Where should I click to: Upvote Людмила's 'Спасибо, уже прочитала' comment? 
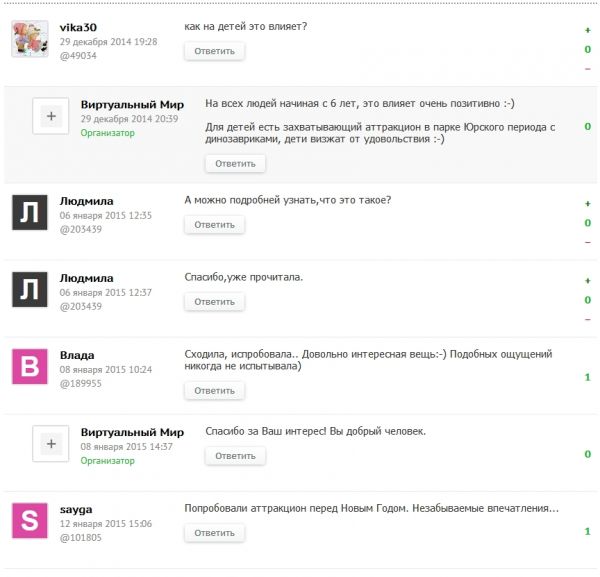point(588,281)
